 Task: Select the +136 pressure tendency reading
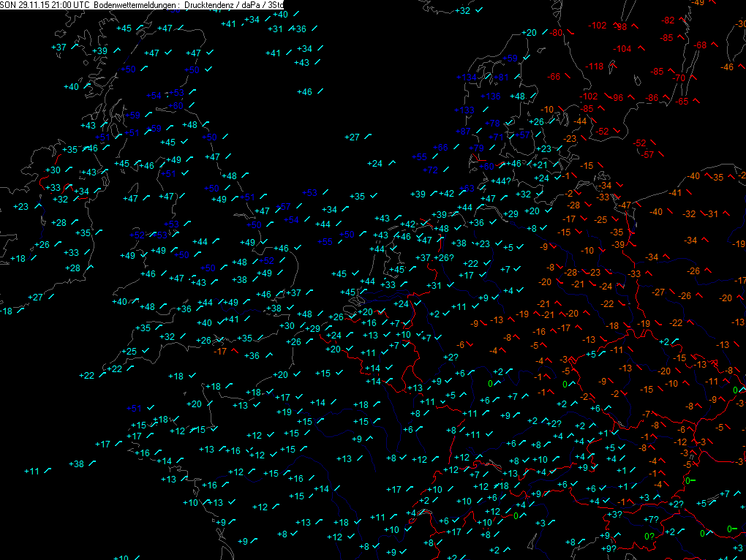click(490, 96)
